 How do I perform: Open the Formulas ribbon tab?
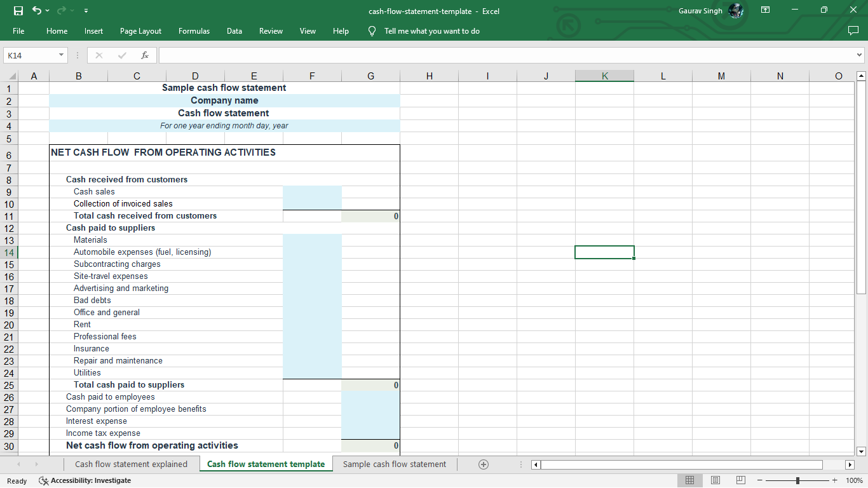tap(194, 31)
